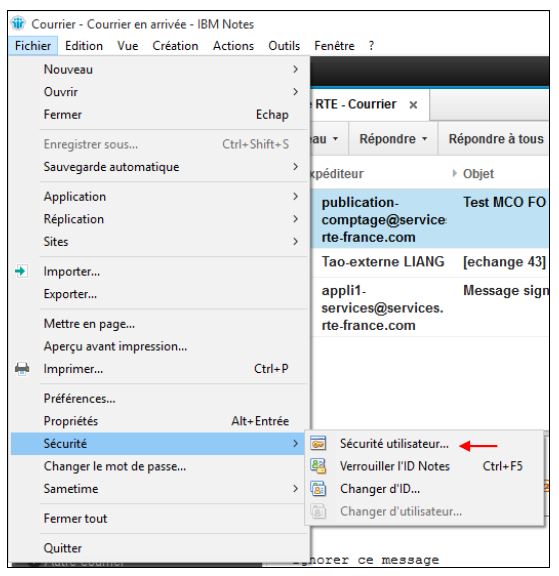Close the RTE - Courrier tab

(x=413, y=105)
